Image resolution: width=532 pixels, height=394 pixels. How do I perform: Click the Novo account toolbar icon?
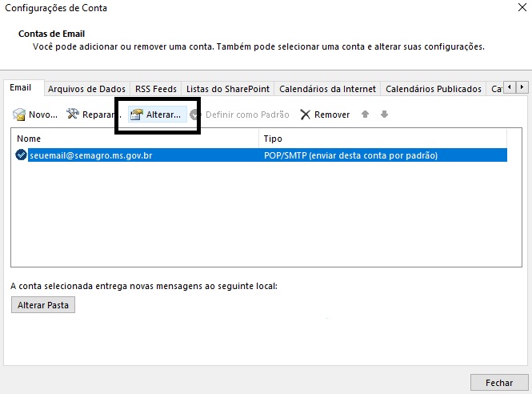pos(20,115)
